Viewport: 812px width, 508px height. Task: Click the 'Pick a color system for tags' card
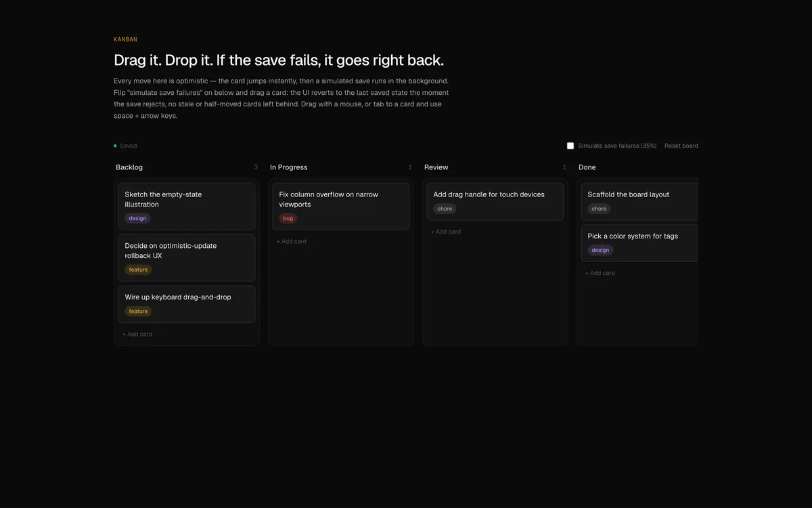(640, 243)
